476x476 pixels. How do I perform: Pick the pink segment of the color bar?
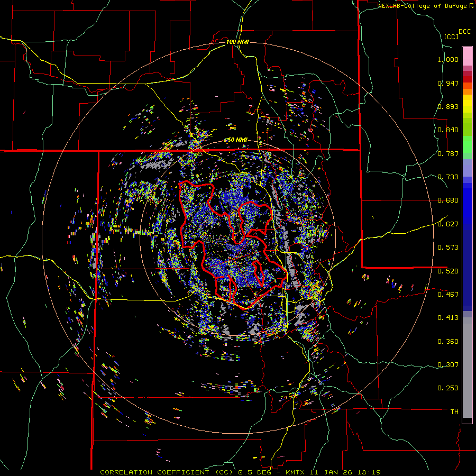pos(467,56)
